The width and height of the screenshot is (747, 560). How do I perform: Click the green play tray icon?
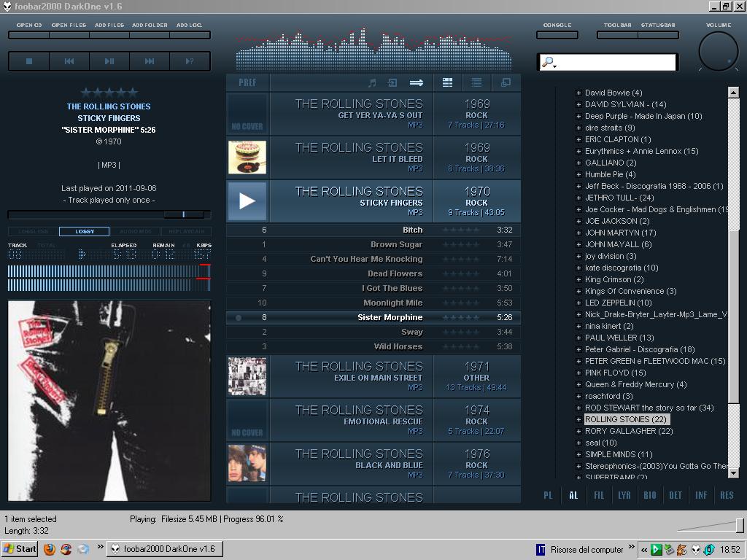(656, 550)
